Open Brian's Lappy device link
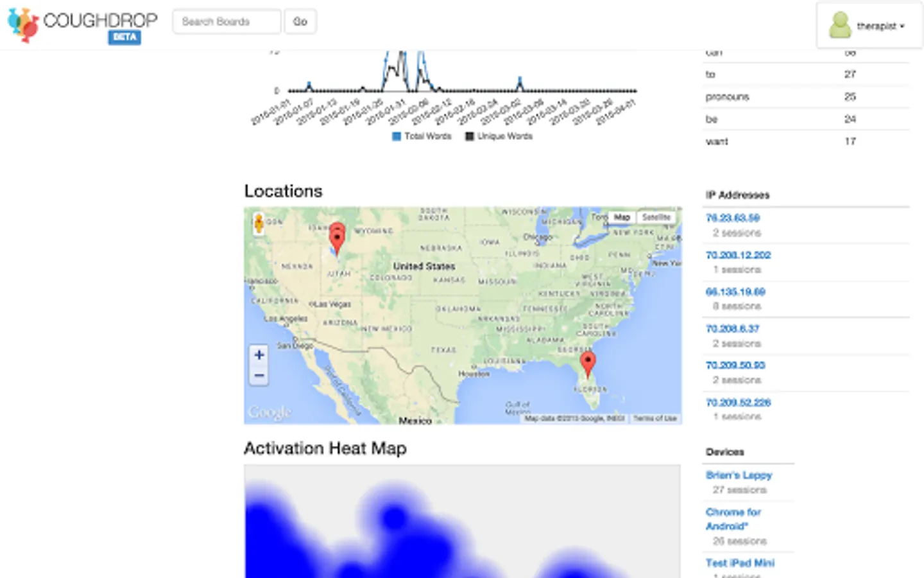Image resolution: width=924 pixels, height=578 pixels. pos(739,475)
